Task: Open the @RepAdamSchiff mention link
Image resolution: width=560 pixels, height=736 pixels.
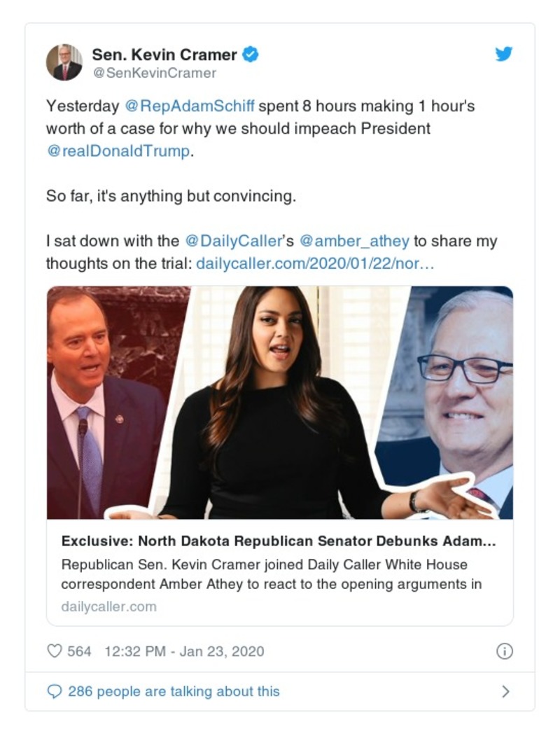Action: (190, 107)
